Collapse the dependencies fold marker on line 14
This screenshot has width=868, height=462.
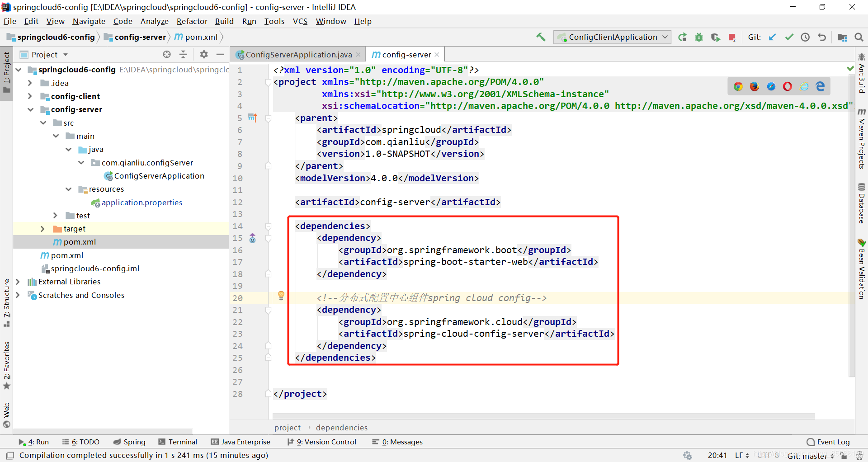pos(268,226)
